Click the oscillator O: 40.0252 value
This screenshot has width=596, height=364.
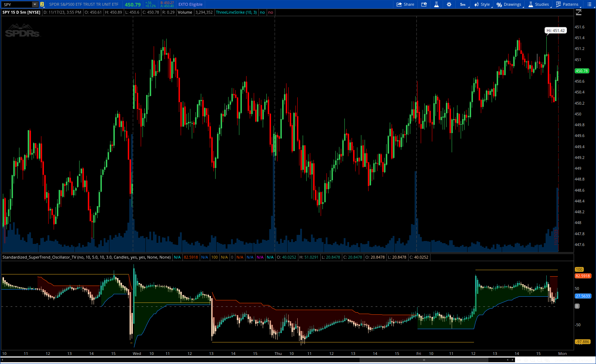coord(286,257)
